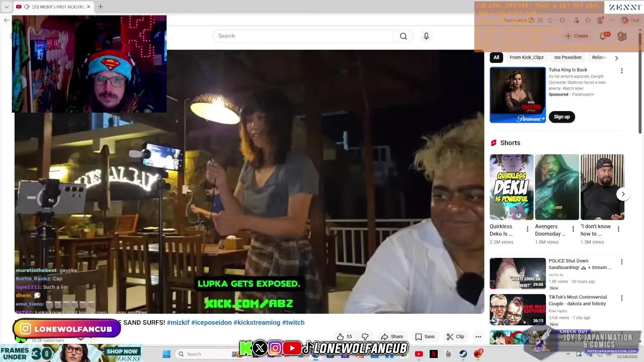Open the YouTube account avatar menu
Viewport: 644px width, 362px height.
pyautogui.click(x=622, y=36)
